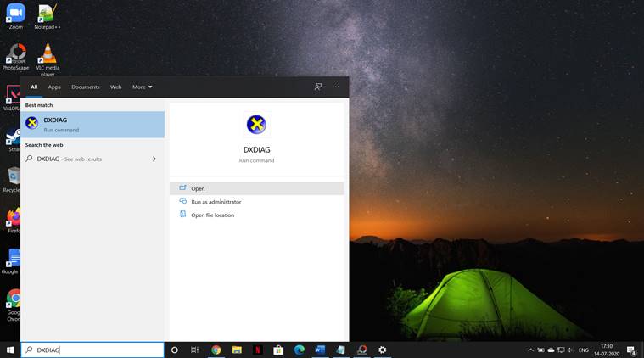This screenshot has width=644, height=358.
Task: Open the search feedback icon
Action: coord(318,87)
